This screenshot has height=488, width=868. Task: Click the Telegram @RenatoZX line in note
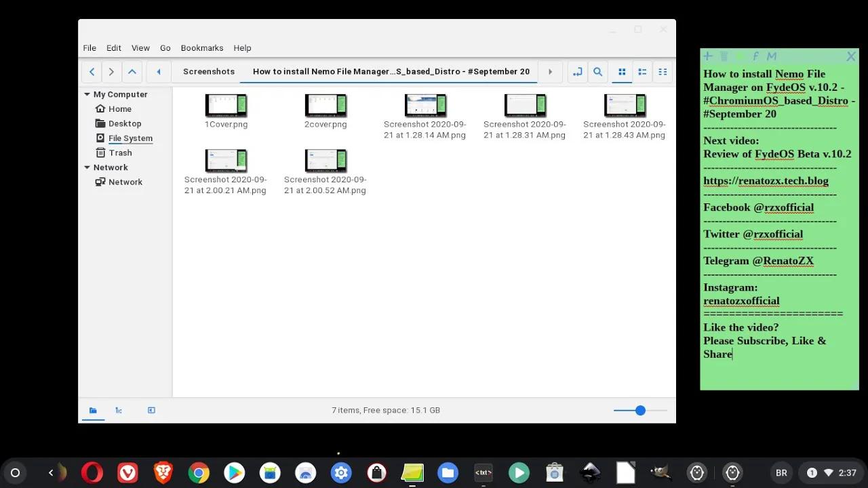coord(758,261)
